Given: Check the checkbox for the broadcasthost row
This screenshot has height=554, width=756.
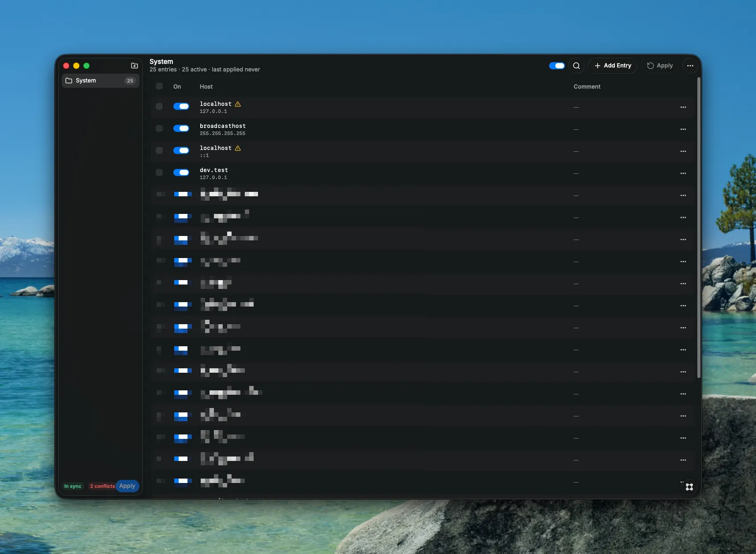Looking at the screenshot, I should point(159,128).
